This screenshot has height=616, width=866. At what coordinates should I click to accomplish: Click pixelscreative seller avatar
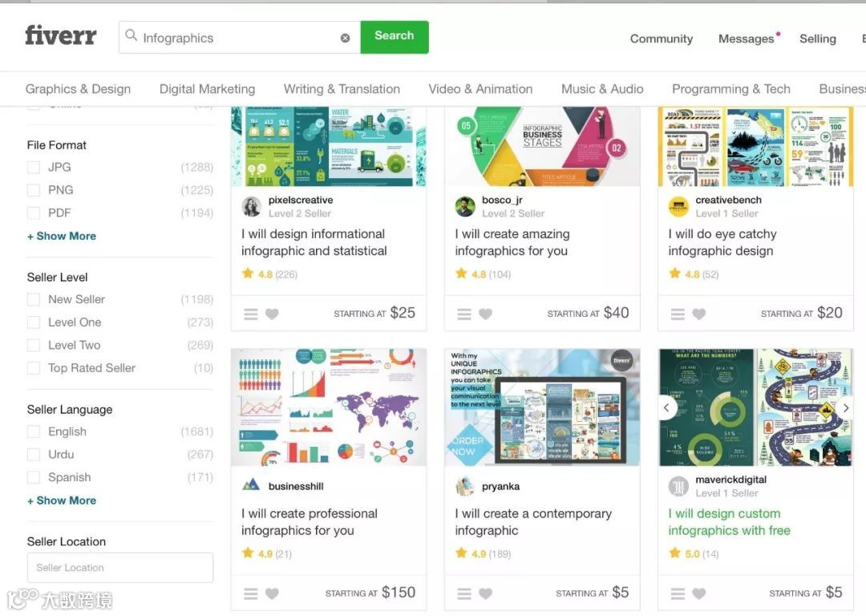251,207
